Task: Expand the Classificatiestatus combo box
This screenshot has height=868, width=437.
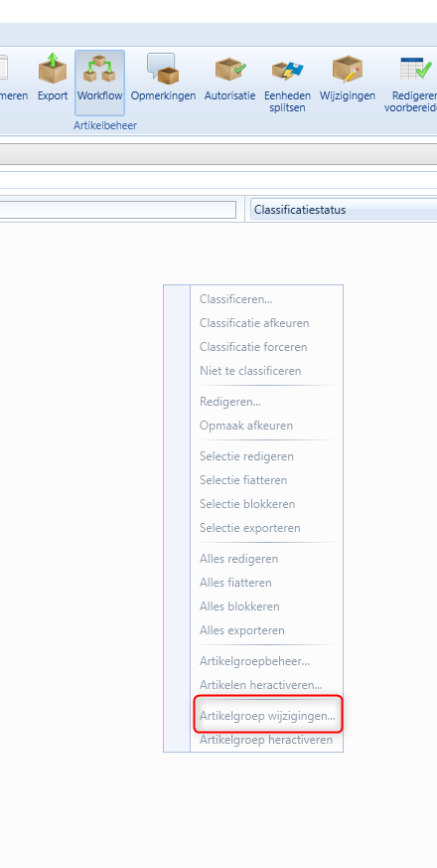Action: click(x=344, y=210)
